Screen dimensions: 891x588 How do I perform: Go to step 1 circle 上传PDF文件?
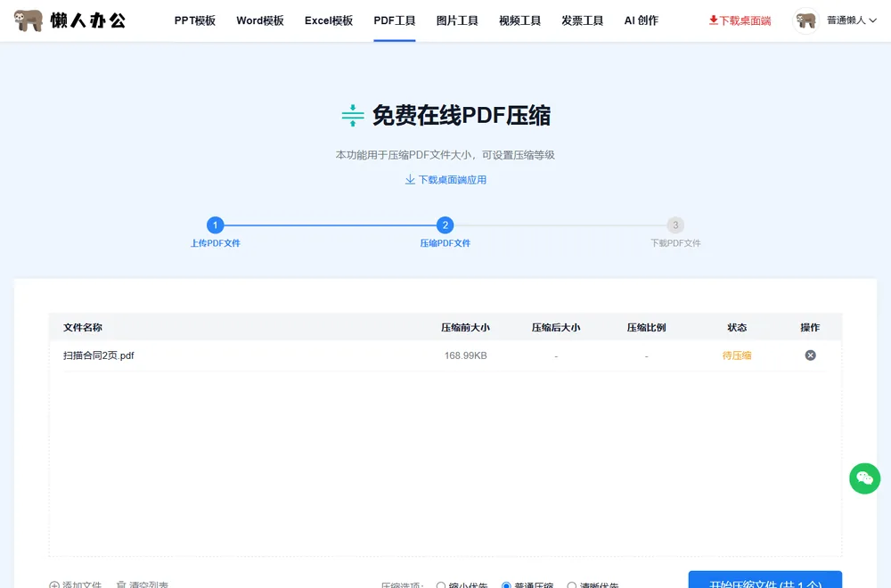(x=215, y=225)
